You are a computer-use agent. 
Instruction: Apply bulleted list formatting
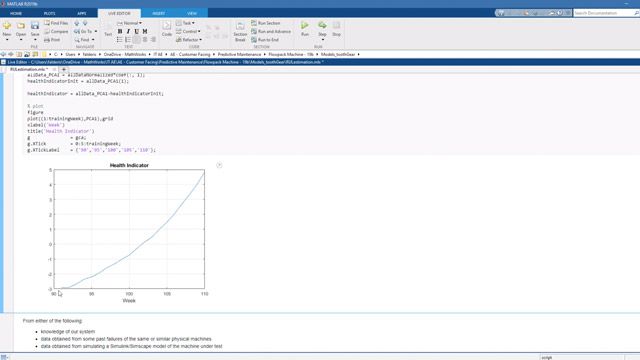120,40
